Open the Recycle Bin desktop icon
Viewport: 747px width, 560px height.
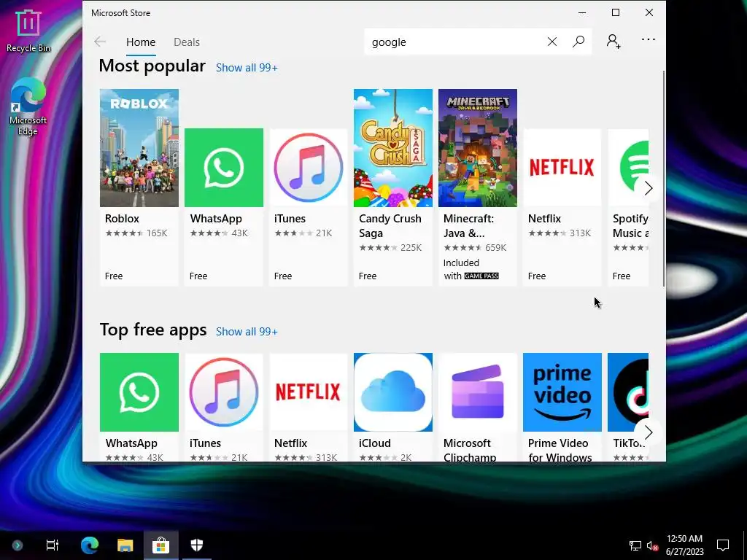tap(28, 31)
